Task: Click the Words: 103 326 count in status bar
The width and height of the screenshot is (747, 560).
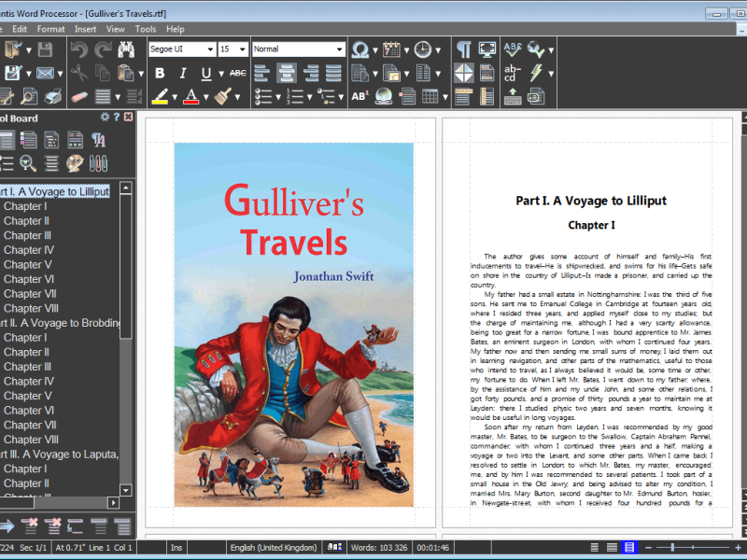Action: [x=379, y=548]
